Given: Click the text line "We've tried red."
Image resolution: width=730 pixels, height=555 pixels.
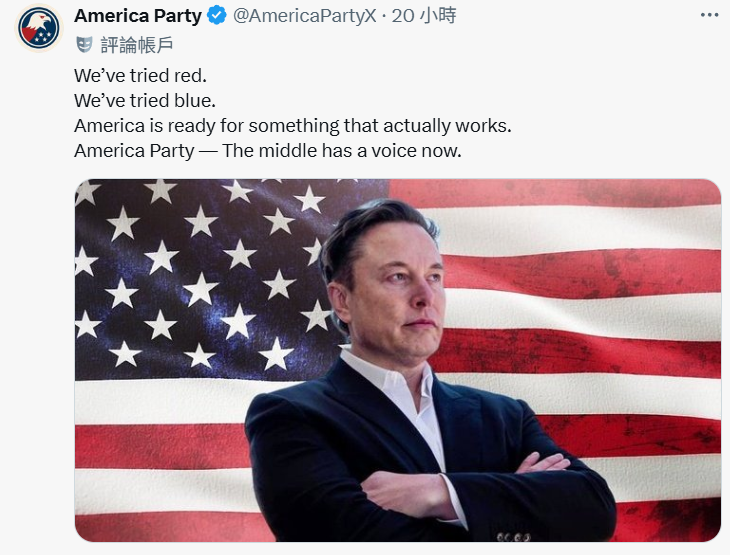Looking at the screenshot, I should pos(140,75).
